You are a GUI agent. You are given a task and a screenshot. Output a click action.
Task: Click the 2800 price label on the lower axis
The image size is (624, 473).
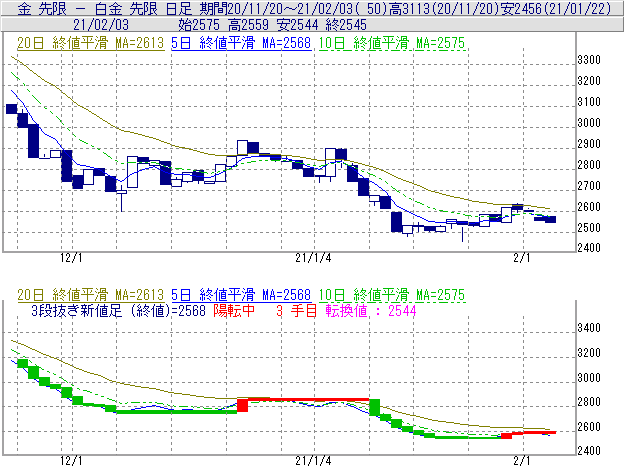(x=589, y=402)
